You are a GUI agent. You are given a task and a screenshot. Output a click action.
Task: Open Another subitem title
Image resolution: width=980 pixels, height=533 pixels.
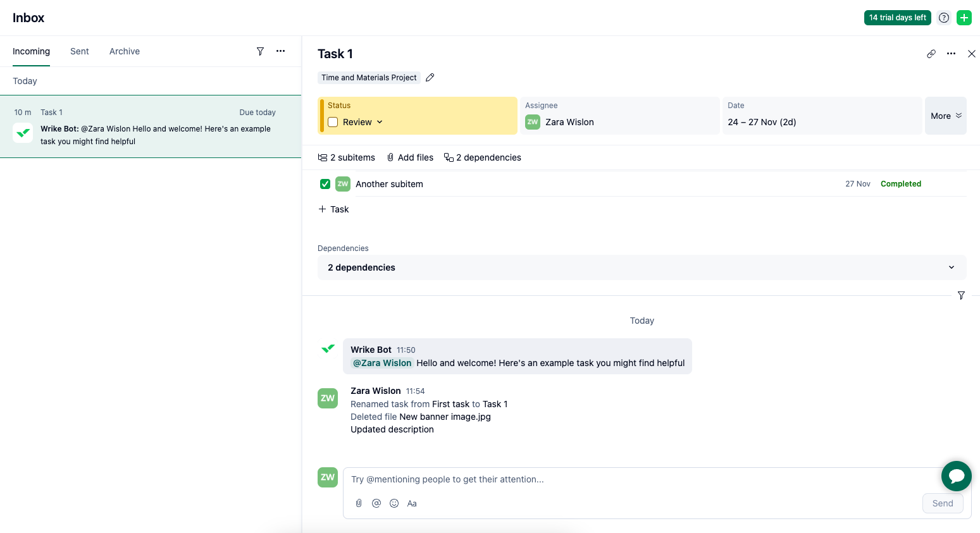(x=389, y=184)
